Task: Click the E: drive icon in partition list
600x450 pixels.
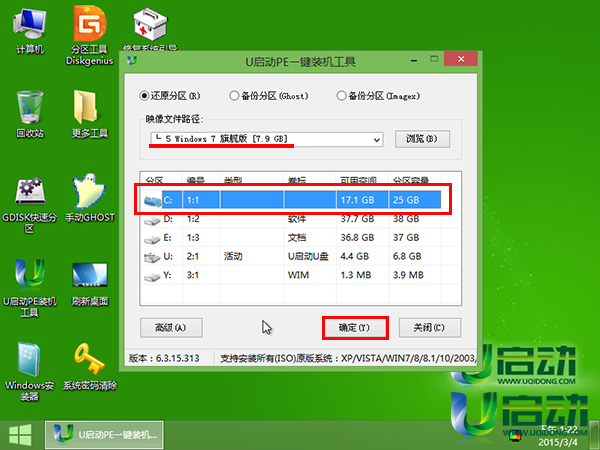Action: 152,239
